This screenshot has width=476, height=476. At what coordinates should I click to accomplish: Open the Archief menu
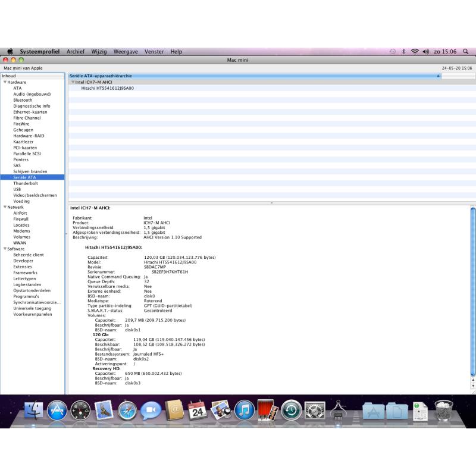[x=76, y=51]
